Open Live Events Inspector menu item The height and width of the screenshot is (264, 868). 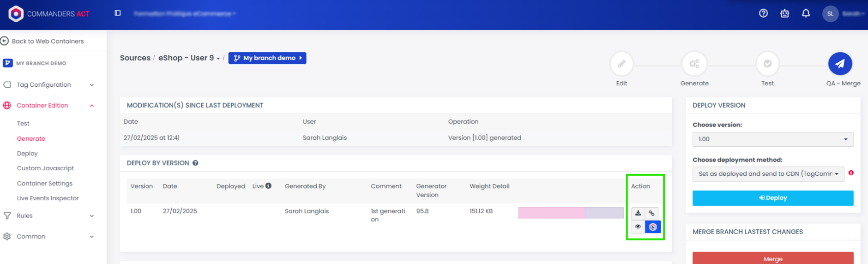coord(48,198)
